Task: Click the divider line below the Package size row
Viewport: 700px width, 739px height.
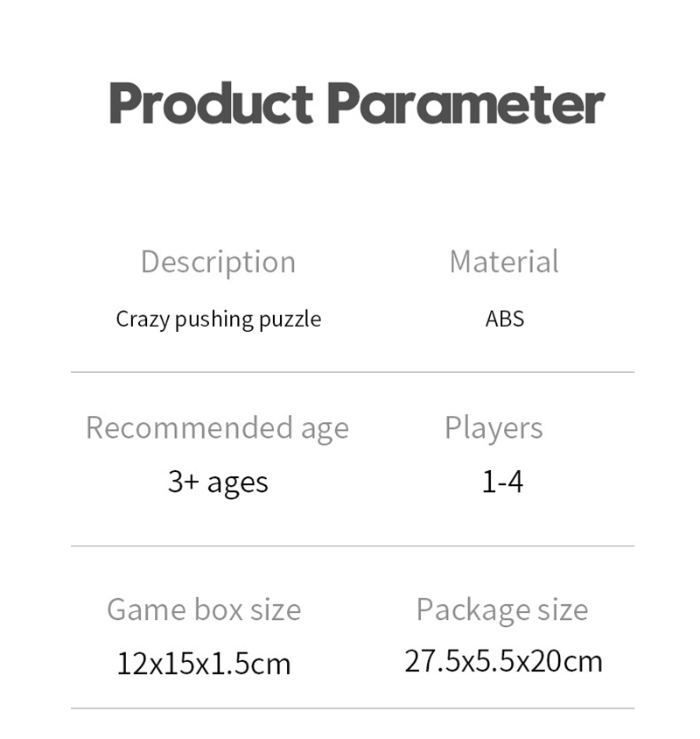Action: (352, 708)
